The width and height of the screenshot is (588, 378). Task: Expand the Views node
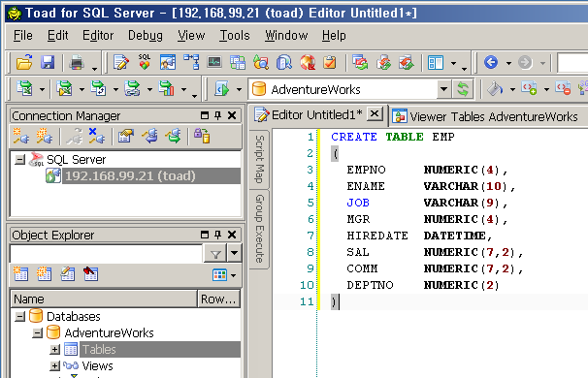(55, 366)
